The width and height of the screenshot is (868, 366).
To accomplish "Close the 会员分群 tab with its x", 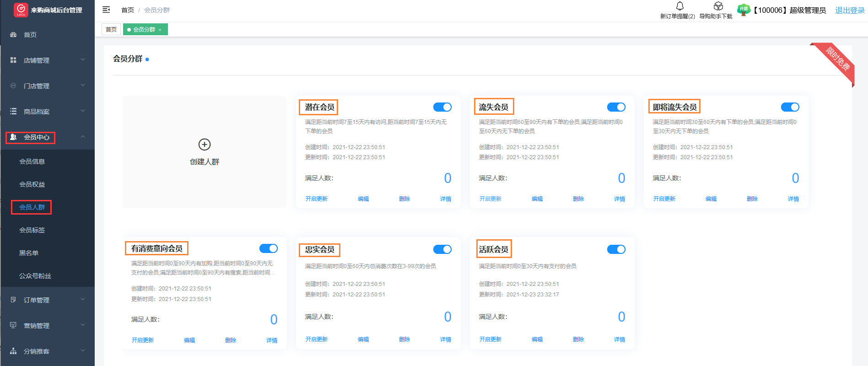I will pos(160,30).
